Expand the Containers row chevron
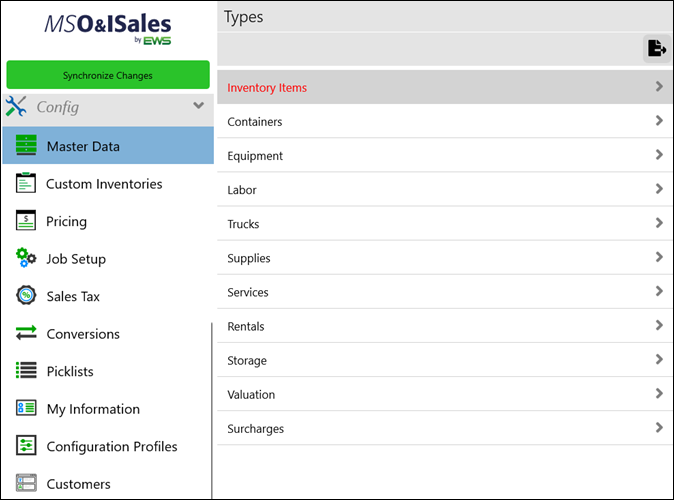 click(x=658, y=121)
